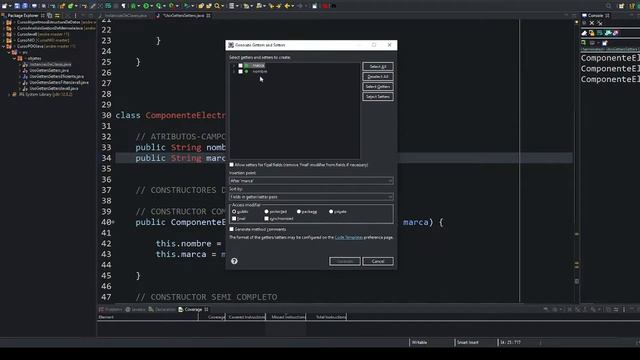This screenshot has height=360, width=640.
Task: Check the nombre field checkbox
Action: 240,71
